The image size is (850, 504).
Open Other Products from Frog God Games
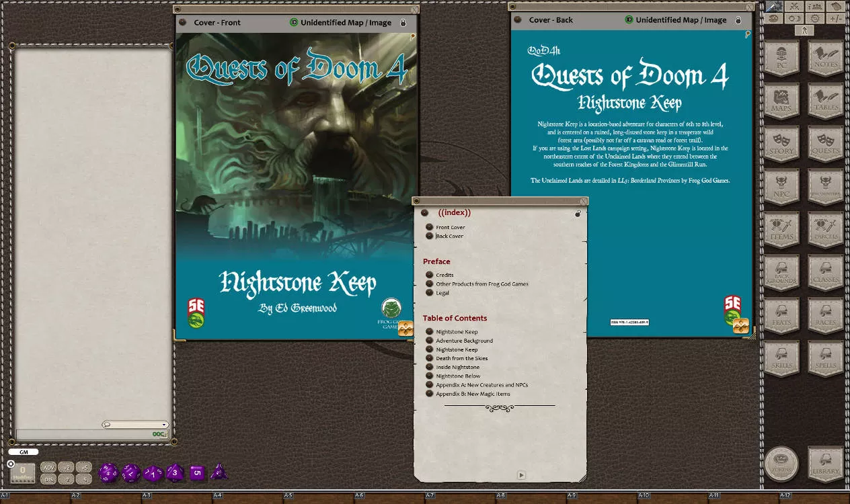482,284
